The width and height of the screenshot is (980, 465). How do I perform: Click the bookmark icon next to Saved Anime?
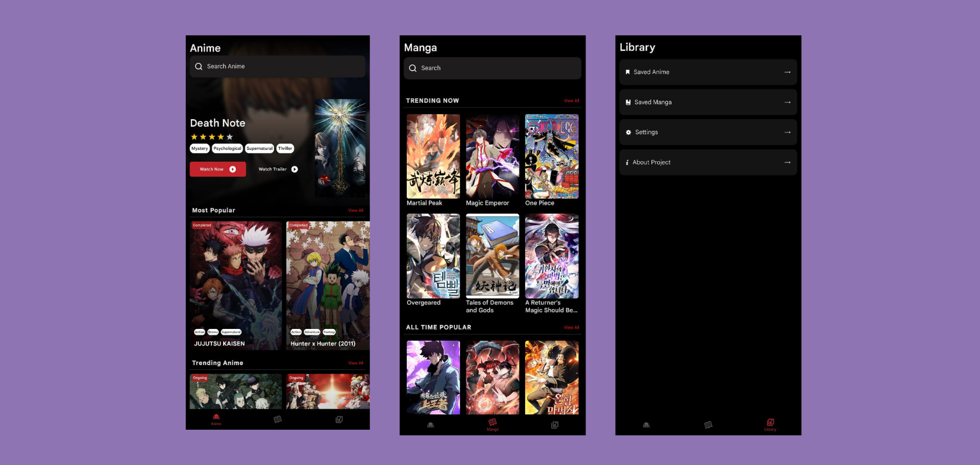coord(627,72)
